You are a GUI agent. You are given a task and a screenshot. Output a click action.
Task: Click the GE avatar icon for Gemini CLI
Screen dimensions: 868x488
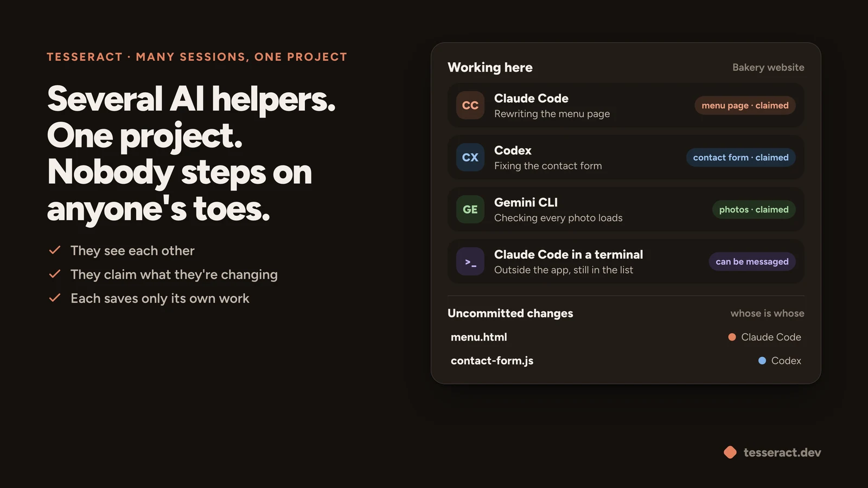pyautogui.click(x=470, y=209)
